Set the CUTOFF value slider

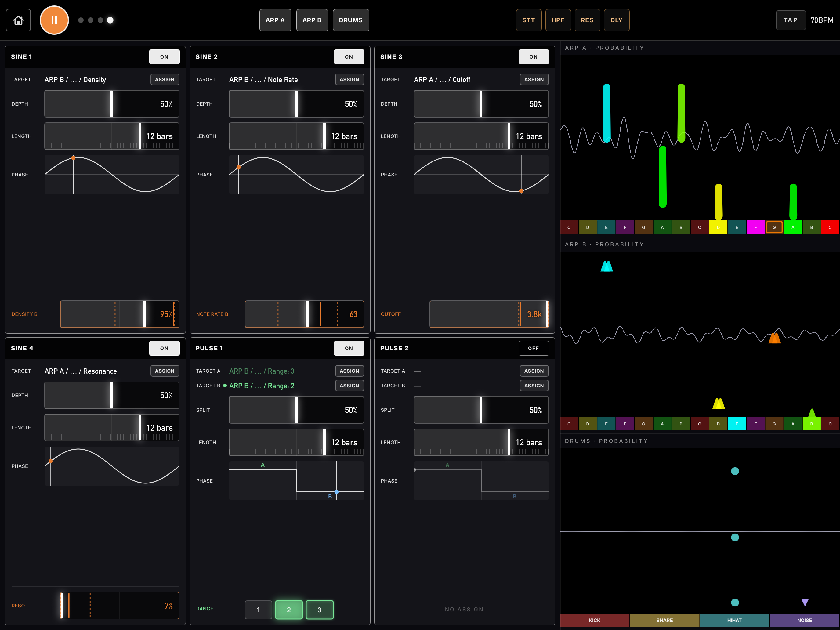pos(489,314)
